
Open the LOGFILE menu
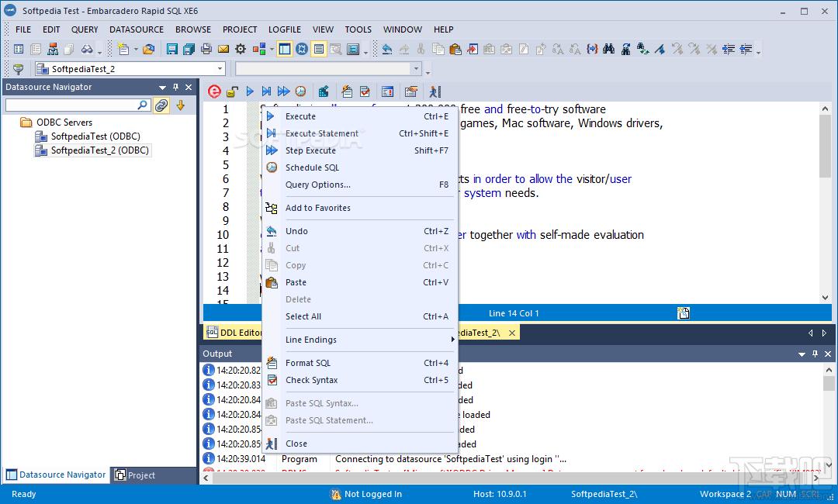[284, 29]
